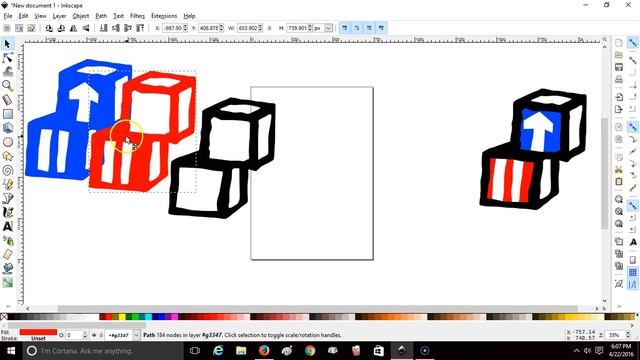Select the Pencil freehand tool

[x=7, y=184]
